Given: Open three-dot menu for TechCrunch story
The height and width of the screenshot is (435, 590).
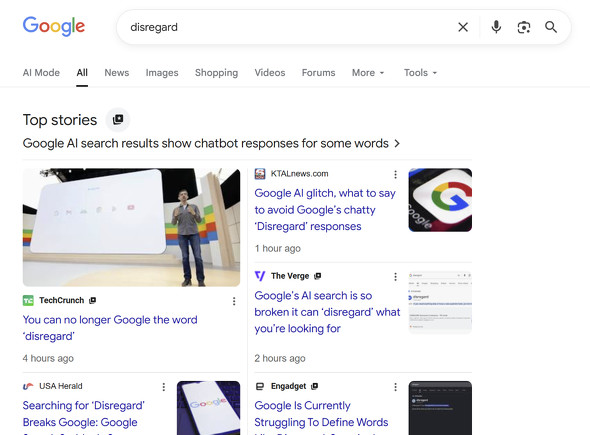Looking at the screenshot, I should click(234, 301).
